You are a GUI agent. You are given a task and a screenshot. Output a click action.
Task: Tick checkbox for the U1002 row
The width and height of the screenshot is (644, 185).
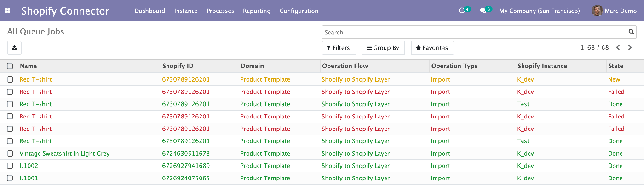pos(10,166)
